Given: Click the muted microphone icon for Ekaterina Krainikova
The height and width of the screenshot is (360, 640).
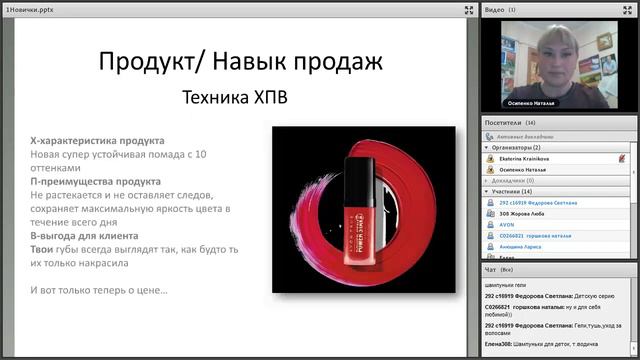Looking at the screenshot, I should (x=622, y=158).
